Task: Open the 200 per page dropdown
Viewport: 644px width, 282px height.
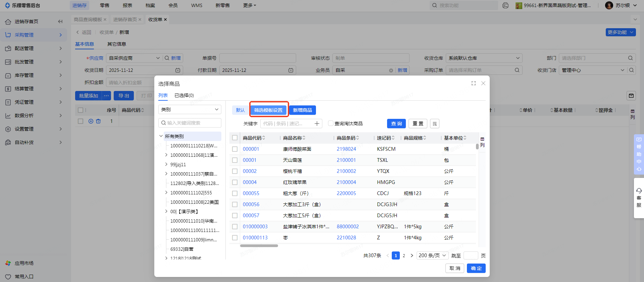Action: click(x=432, y=255)
